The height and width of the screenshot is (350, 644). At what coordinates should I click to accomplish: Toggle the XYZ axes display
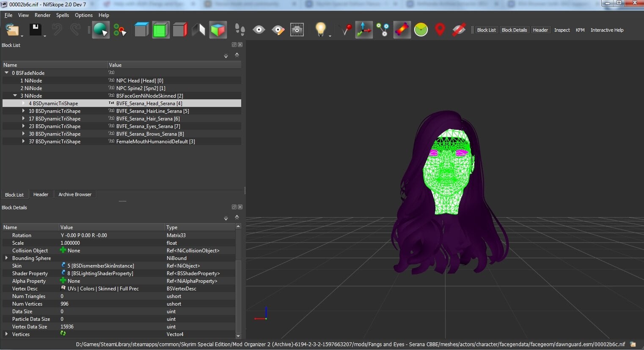click(x=364, y=30)
